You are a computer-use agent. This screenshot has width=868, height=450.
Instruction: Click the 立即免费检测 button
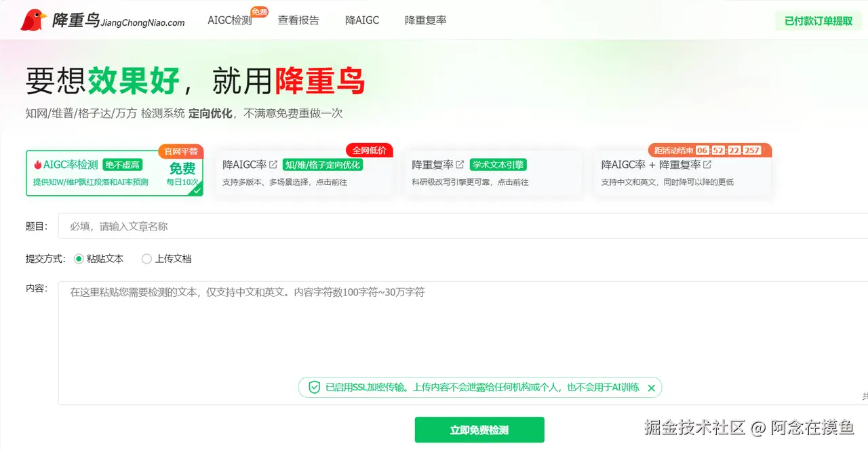479,430
